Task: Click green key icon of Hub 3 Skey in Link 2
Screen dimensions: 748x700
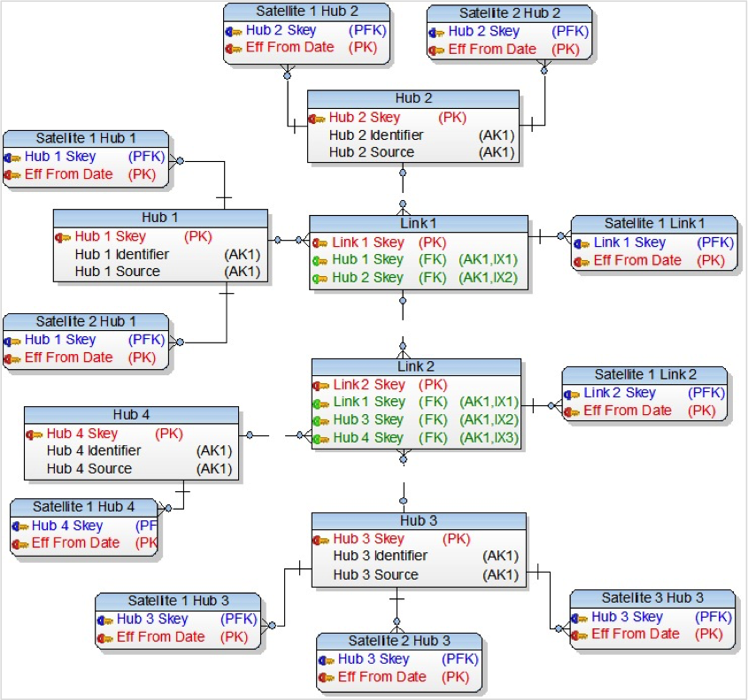Action: (x=320, y=421)
